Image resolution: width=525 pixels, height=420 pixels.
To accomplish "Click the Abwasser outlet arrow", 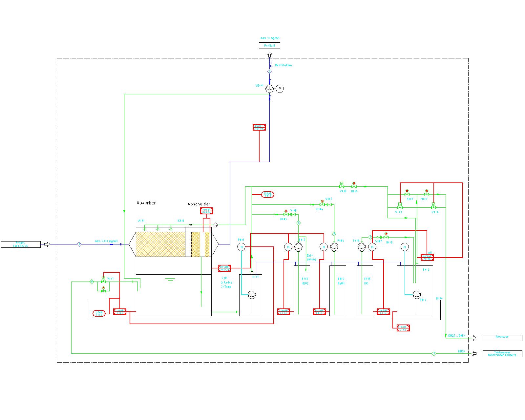I will coord(473,338).
